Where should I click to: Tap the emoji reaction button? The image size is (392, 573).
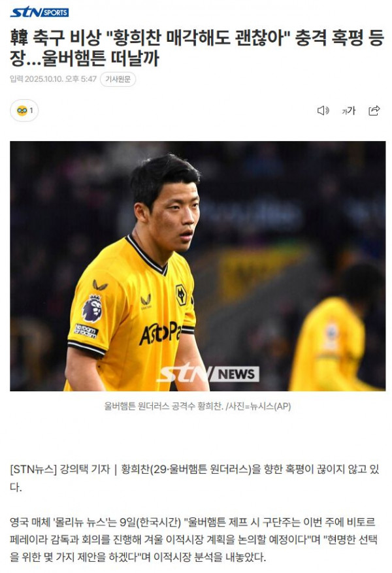pos(24,110)
